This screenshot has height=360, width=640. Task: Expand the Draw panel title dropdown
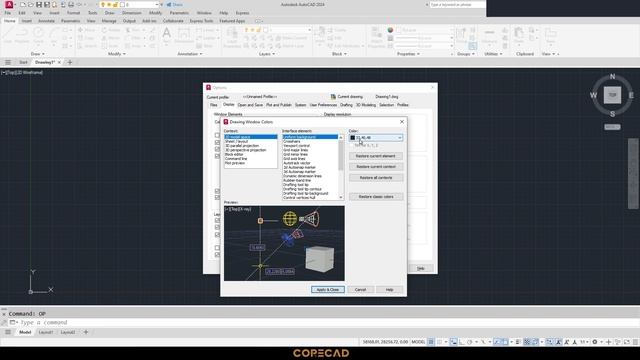(38, 54)
